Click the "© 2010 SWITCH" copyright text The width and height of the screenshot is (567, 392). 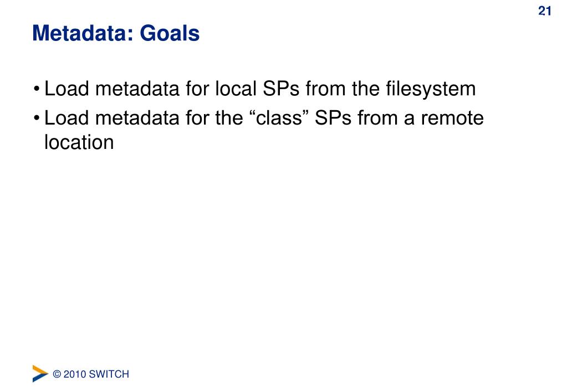91,374
